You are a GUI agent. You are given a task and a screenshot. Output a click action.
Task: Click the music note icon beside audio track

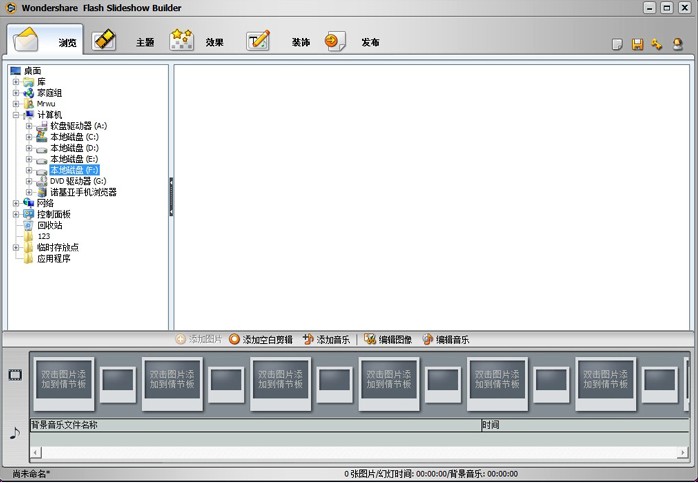(14, 432)
